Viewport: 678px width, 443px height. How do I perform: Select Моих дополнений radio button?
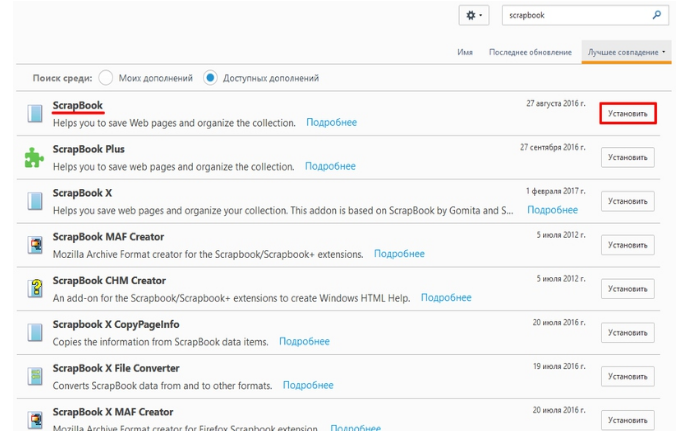106,78
